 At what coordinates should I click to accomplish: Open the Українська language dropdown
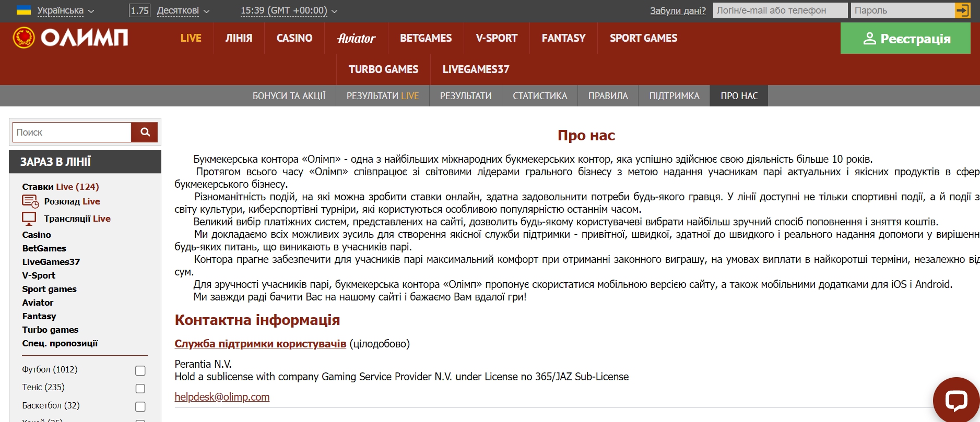click(x=65, y=10)
